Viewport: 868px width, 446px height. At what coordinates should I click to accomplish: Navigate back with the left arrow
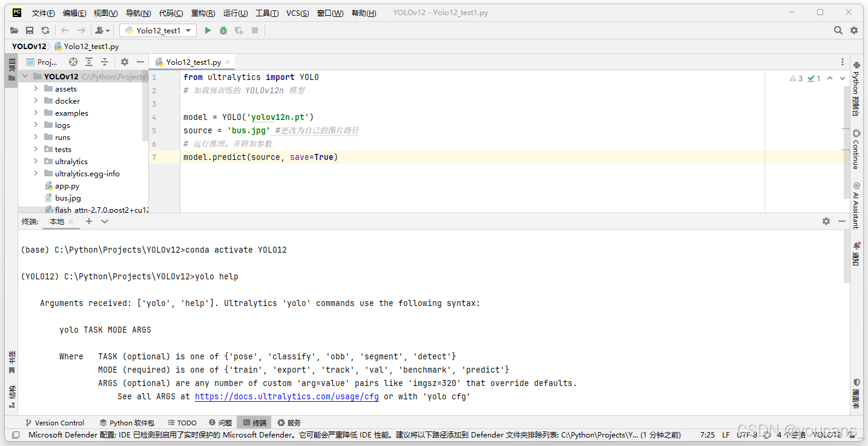65,30
